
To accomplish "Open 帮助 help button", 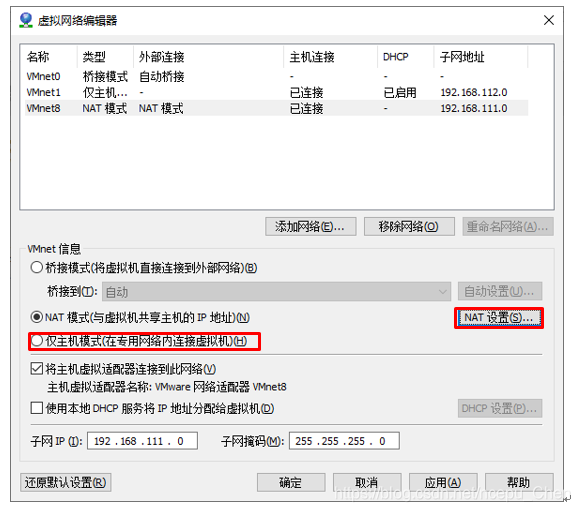I will pos(519,482).
